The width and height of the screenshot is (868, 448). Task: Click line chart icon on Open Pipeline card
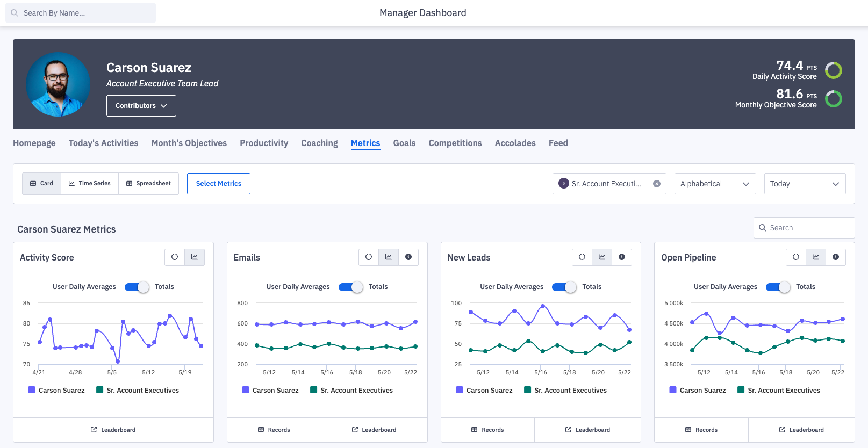pyautogui.click(x=816, y=257)
